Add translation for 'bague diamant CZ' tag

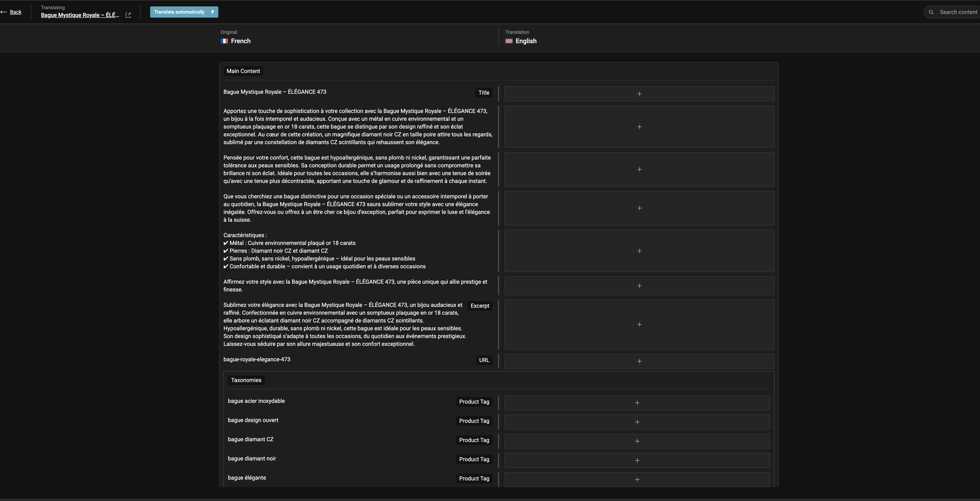(637, 441)
